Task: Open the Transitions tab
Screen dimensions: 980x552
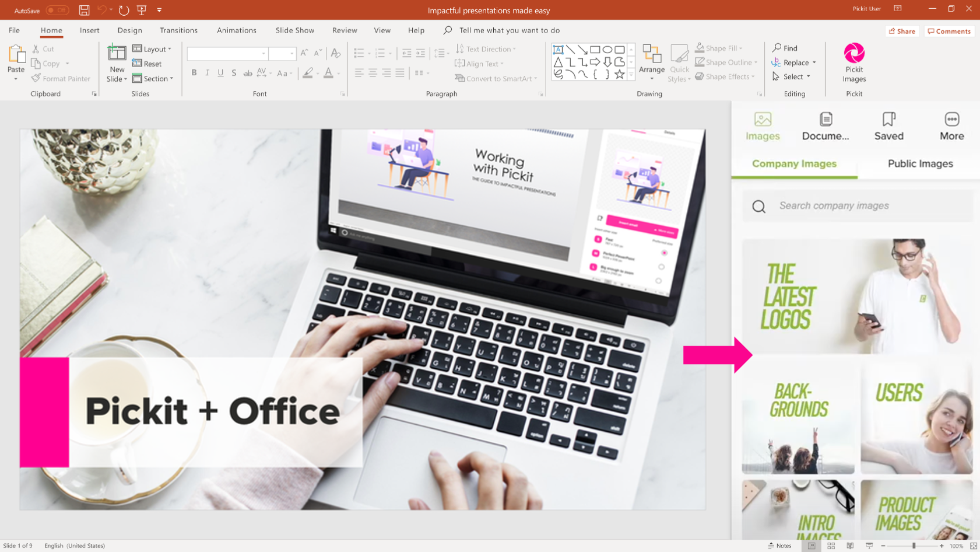Action: [x=179, y=30]
